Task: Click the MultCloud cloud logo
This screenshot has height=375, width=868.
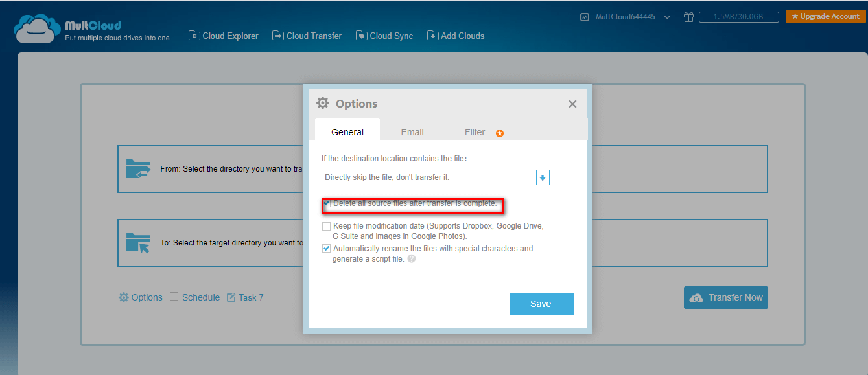Action: click(x=36, y=28)
